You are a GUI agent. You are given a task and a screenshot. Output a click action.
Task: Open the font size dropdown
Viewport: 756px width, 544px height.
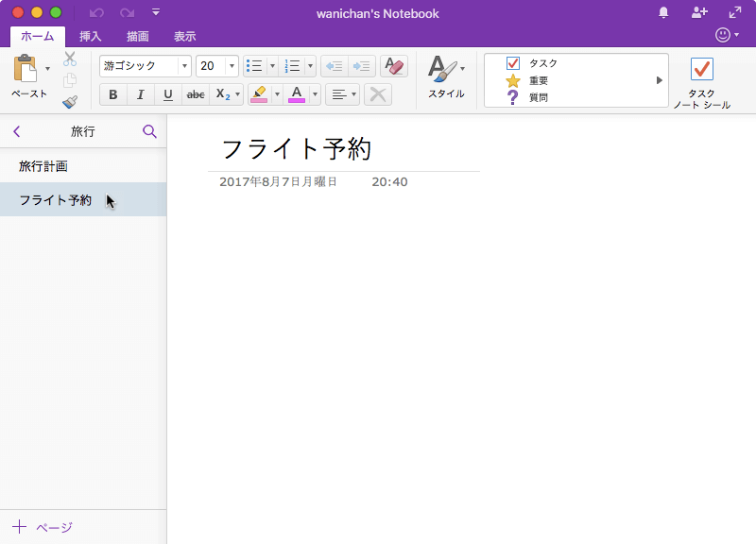click(232, 66)
